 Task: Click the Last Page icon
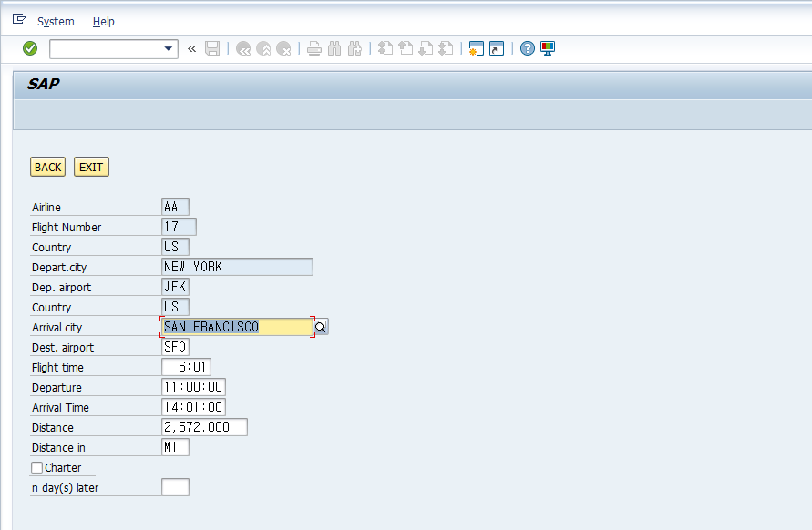click(446, 48)
